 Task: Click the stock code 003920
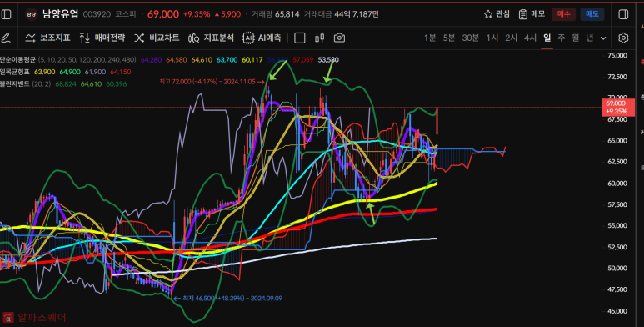click(x=97, y=14)
